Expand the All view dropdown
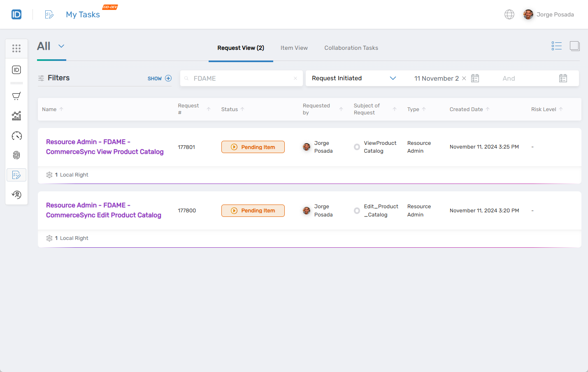The height and width of the screenshot is (372, 588). [61, 46]
